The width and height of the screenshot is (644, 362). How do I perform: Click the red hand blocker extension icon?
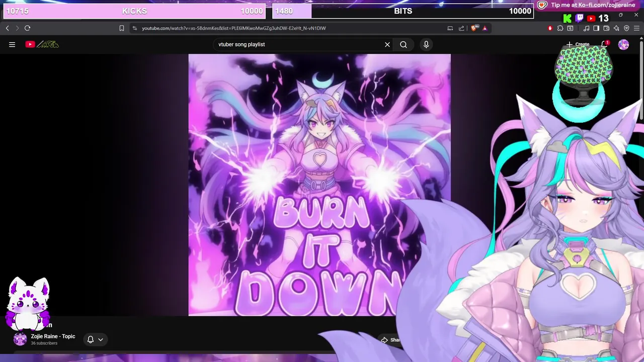click(x=550, y=28)
